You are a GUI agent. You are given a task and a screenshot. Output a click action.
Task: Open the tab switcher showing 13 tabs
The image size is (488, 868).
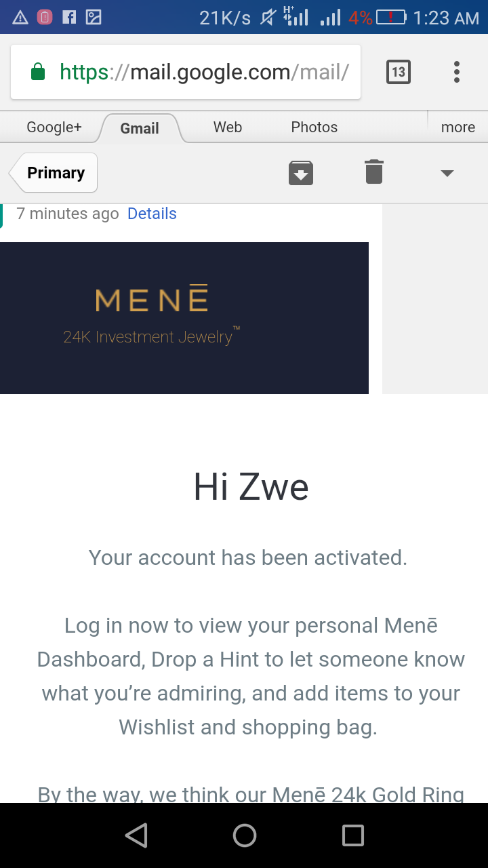pos(399,72)
